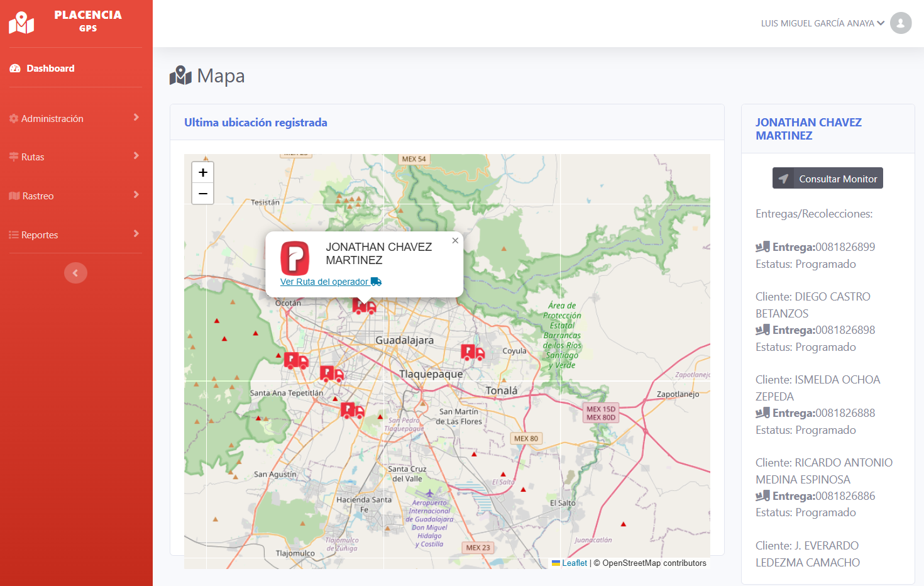
Task: Select truck marker left of San Pedro Tlaquepaque label
Action: (353, 411)
